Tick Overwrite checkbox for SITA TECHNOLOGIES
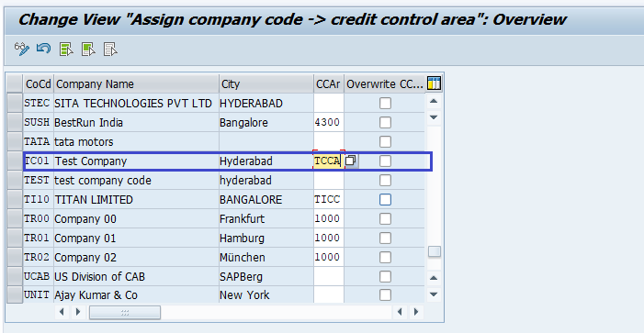Screen dimensions: 644x333 pyautogui.click(x=385, y=104)
